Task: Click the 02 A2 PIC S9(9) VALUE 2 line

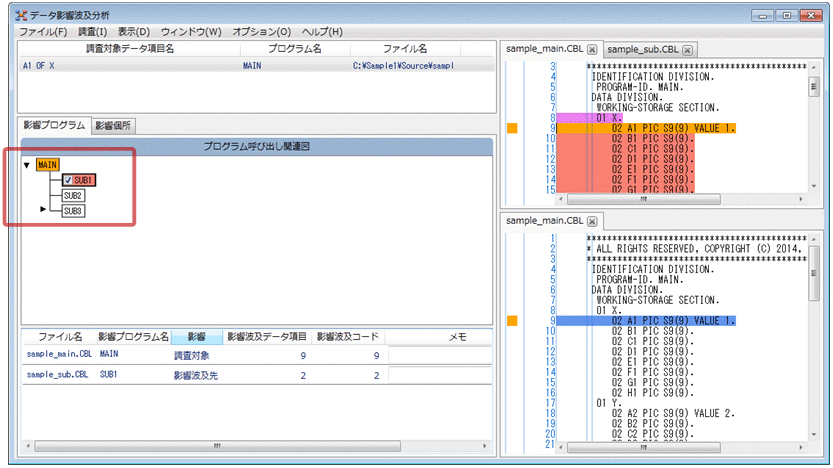Action: [673, 413]
